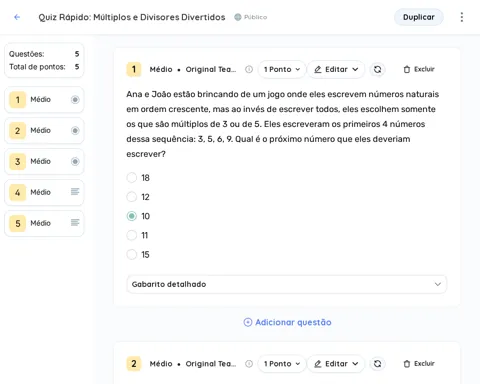Click 'Original Tea...' label on question 1
Image resolution: width=480 pixels, height=384 pixels.
pos(211,69)
